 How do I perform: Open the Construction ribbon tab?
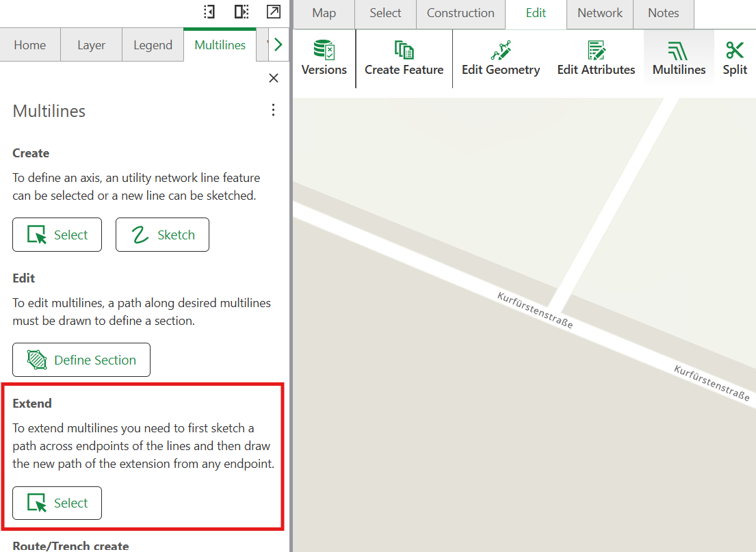click(x=460, y=12)
